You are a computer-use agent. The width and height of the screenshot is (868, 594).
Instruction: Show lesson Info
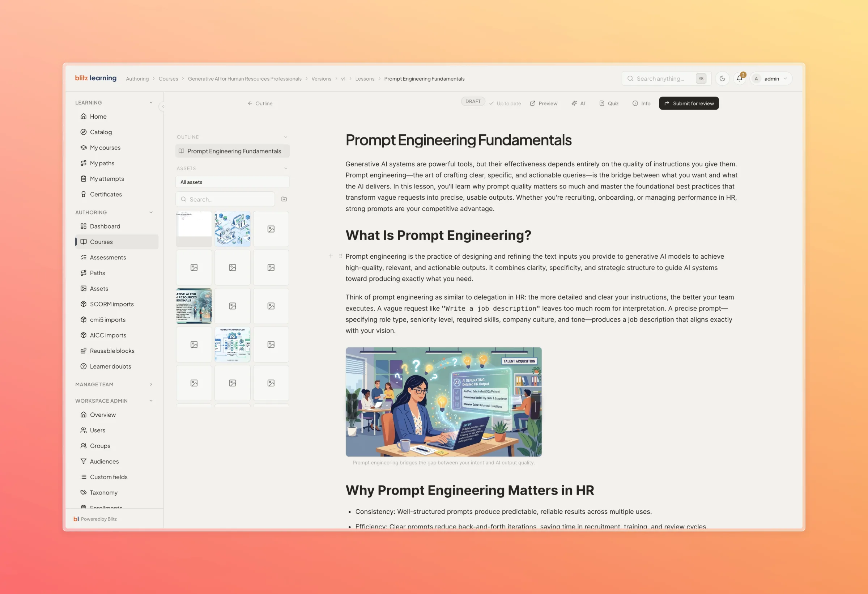pyautogui.click(x=641, y=103)
